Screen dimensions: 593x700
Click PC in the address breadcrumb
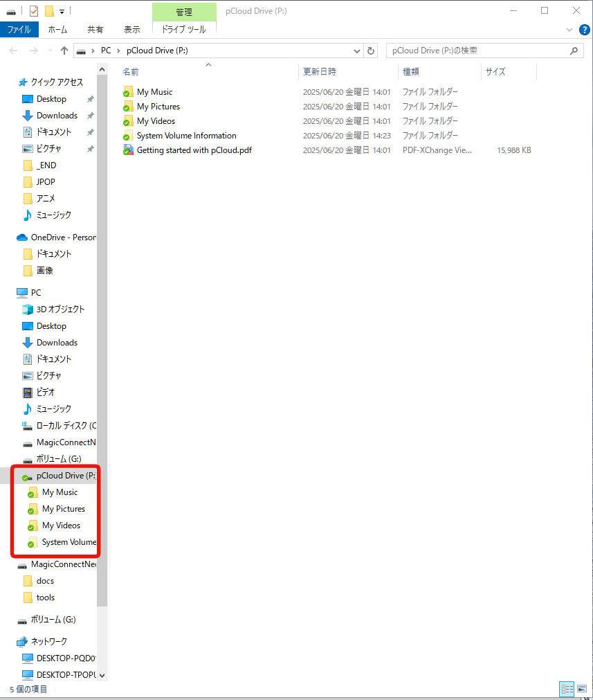point(106,51)
